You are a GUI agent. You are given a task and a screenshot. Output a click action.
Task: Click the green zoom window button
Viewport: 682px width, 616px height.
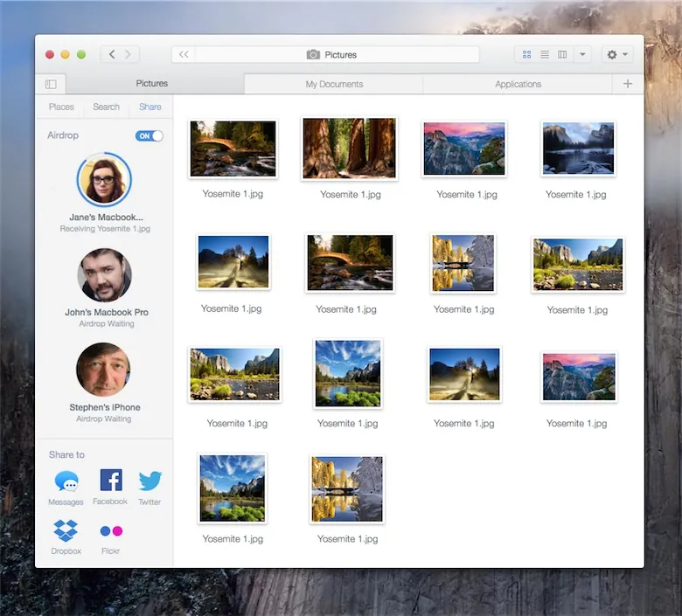pyautogui.click(x=81, y=54)
